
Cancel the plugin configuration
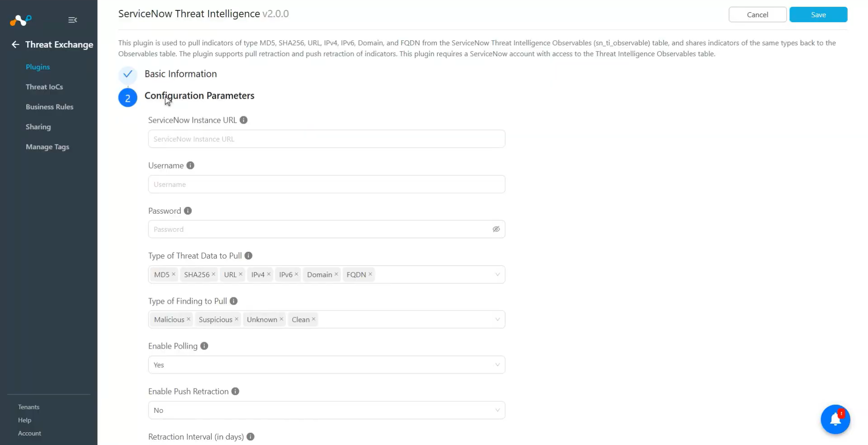click(x=757, y=14)
